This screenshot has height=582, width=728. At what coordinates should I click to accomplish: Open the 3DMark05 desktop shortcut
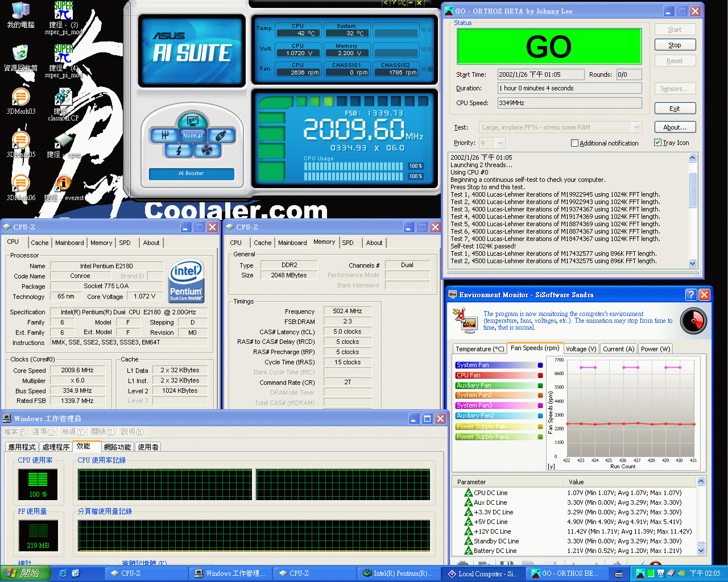point(20,144)
